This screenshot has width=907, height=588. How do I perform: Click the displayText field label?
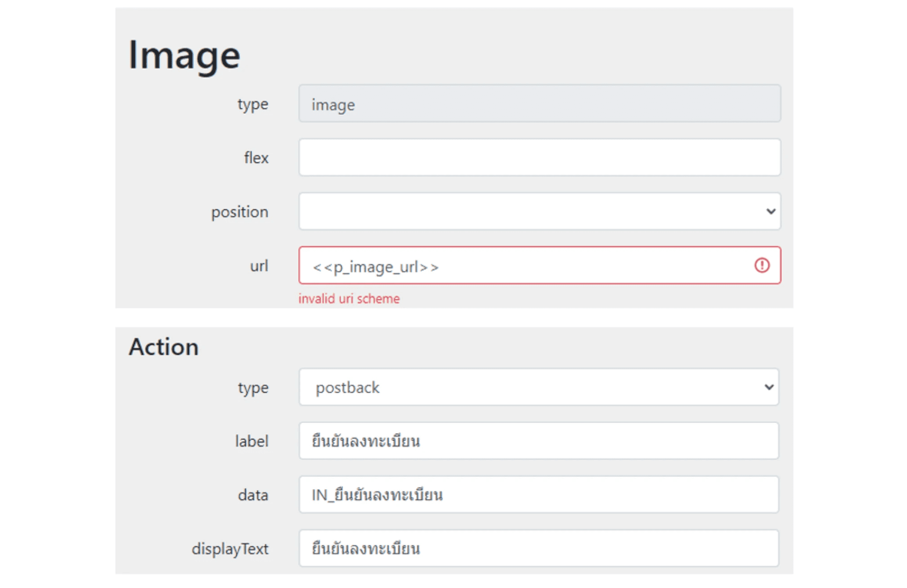[230, 548]
